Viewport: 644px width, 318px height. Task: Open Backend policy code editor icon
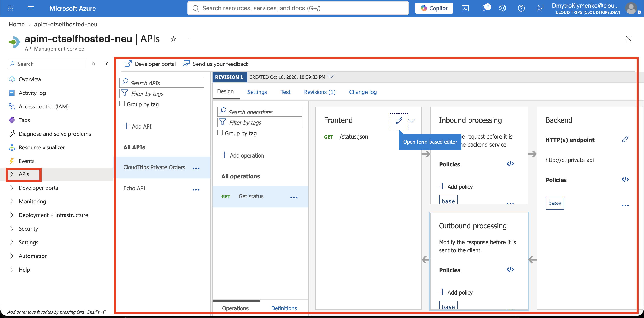pos(625,179)
